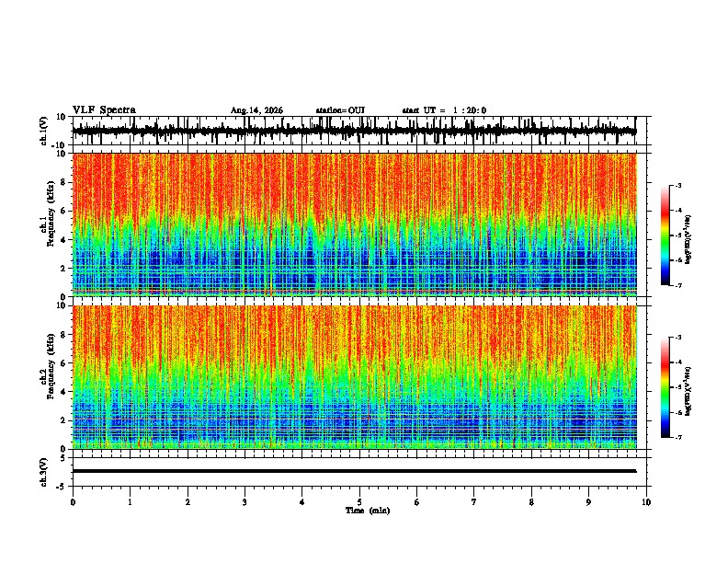Click ch.2 spectrogram '4' kHz tick label
Viewport: 728px width, 563px height.
63,392
